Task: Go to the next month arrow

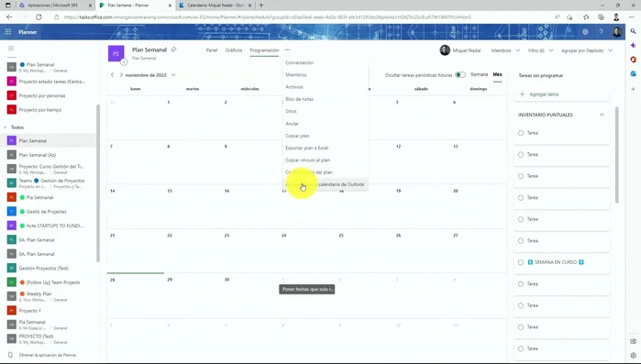Action: pos(121,75)
